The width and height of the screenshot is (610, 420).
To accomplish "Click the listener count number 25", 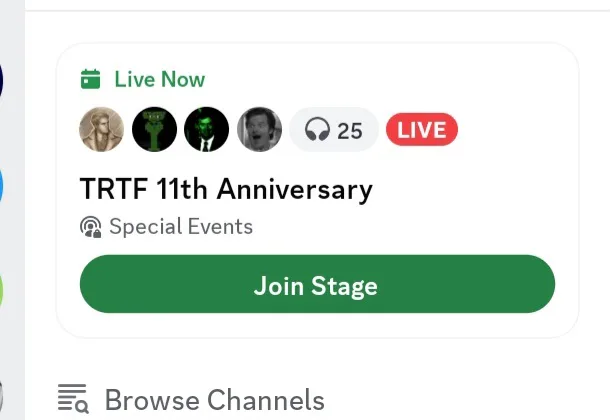I will coord(350,131).
